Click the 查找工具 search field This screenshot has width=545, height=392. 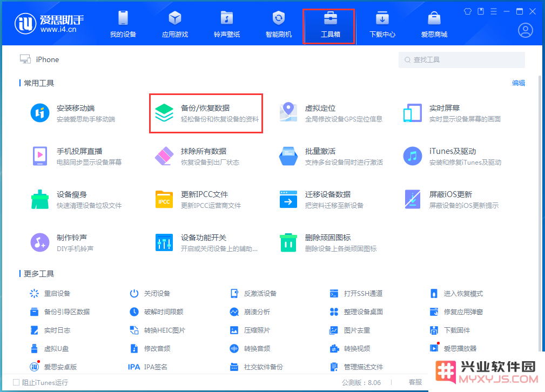coord(462,60)
